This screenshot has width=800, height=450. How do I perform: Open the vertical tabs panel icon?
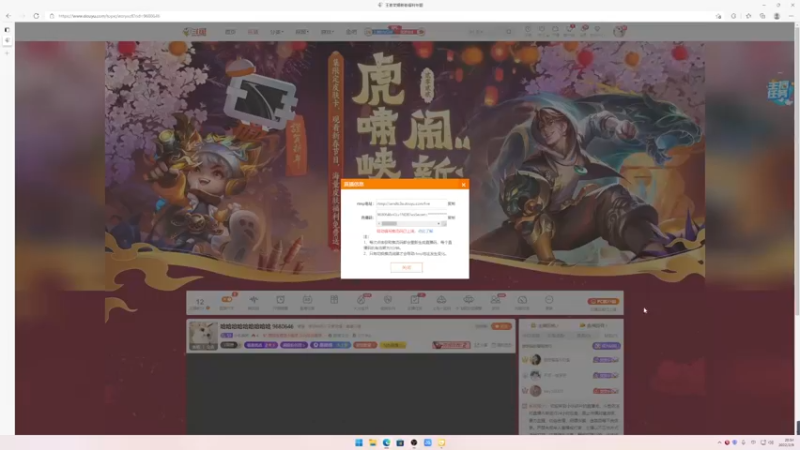coord(7,30)
